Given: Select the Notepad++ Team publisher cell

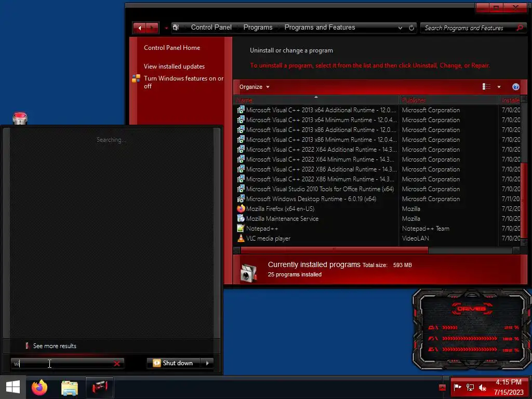Looking at the screenshot, I should tap(425, 229).
